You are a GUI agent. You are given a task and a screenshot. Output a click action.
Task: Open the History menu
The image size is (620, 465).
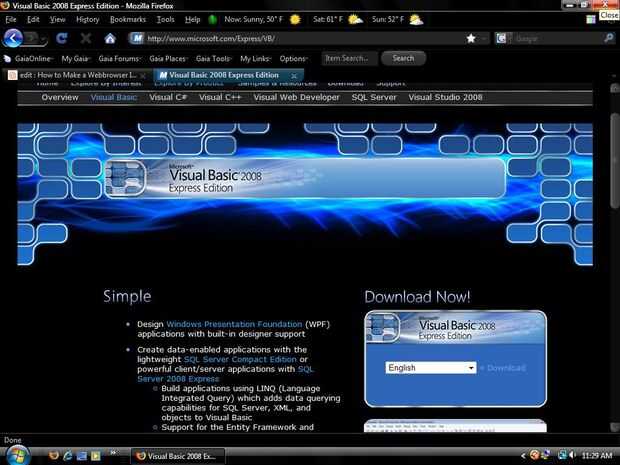tap(87, 19)
